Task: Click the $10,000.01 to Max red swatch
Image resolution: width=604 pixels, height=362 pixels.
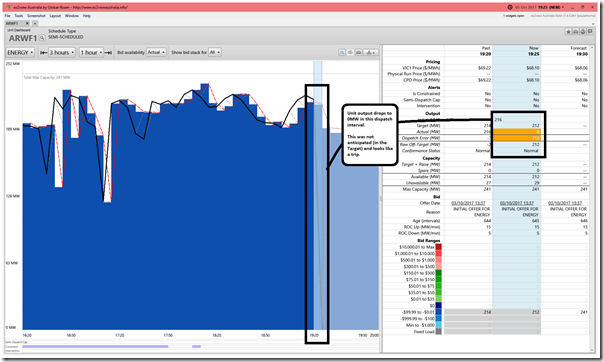Action: [438, 247]
